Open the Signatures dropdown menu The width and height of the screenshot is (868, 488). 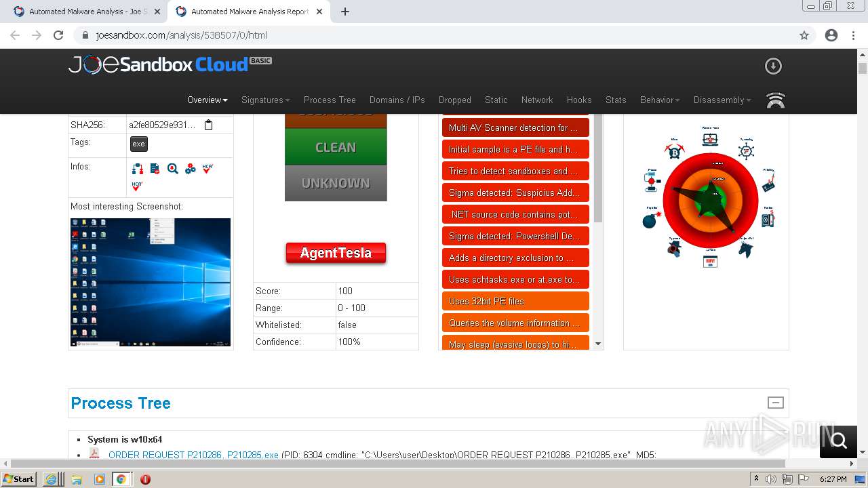click(x=265, y=100)
